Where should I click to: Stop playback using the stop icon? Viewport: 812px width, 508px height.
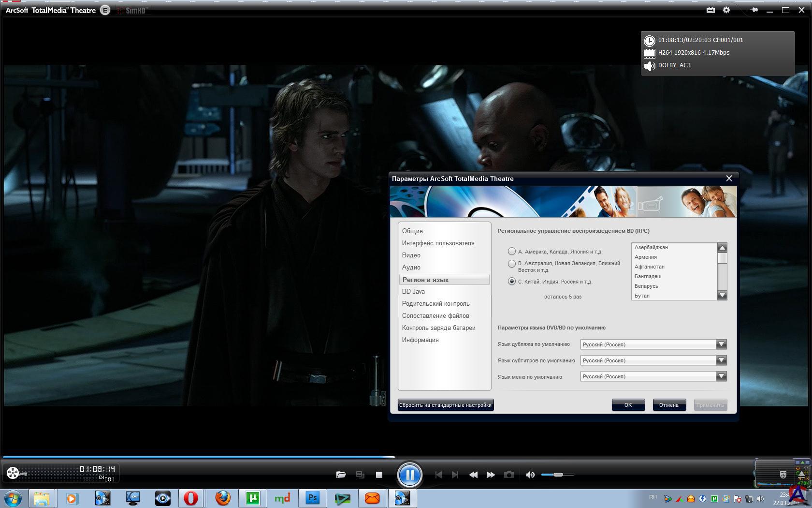click(x=379, y=475)
